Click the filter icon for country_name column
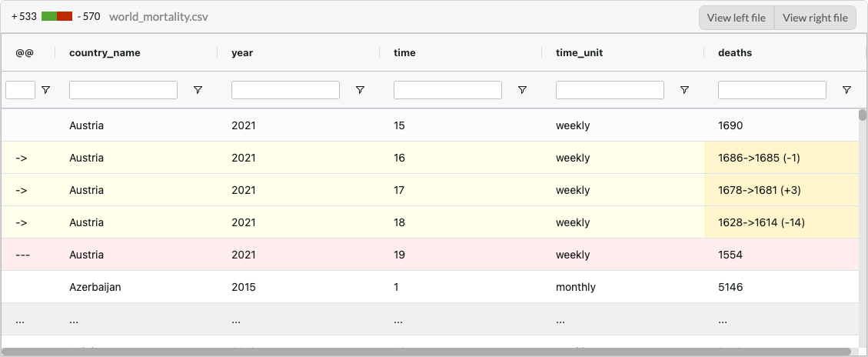Screen dimensions: 868x357 click(198, 91)
